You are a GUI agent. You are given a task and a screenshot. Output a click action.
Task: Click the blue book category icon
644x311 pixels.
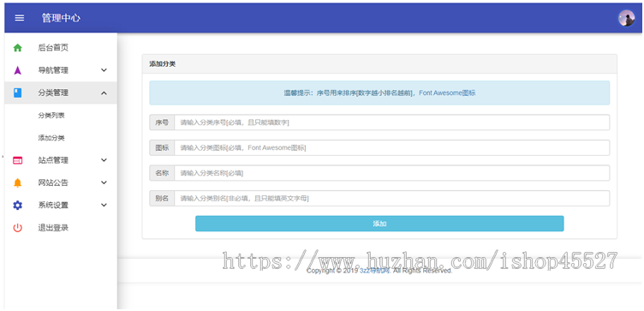pyautogui.click(x=17, y=93)
